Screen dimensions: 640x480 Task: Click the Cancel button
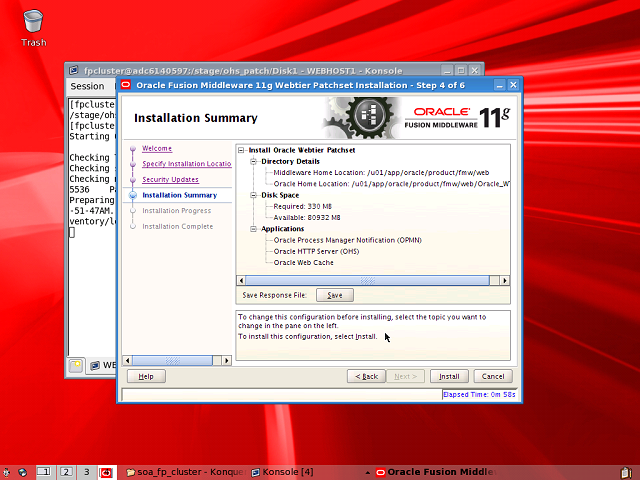tap(493, 376)
